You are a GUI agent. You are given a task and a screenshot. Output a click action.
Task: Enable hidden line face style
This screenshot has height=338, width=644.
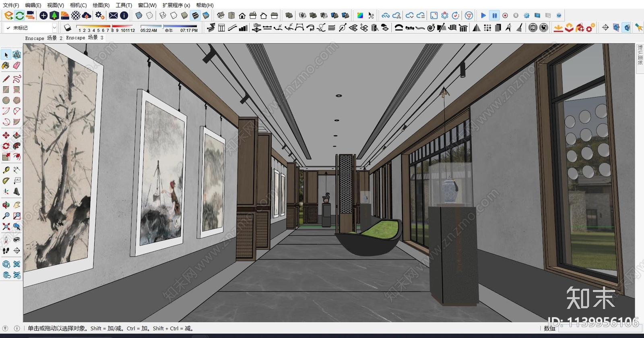(x=173, y=15)
